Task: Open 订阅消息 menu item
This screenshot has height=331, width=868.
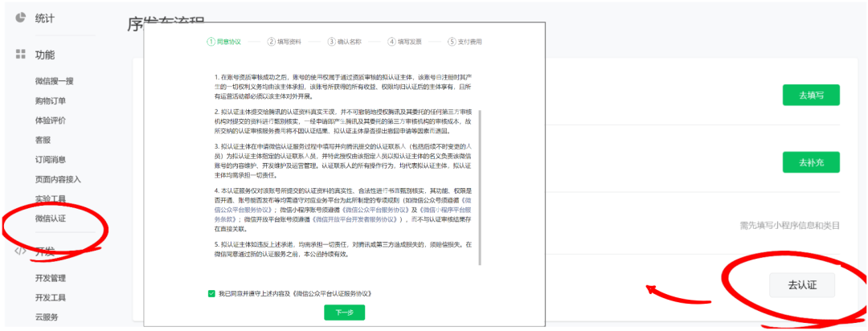Action: coord(51,159)
